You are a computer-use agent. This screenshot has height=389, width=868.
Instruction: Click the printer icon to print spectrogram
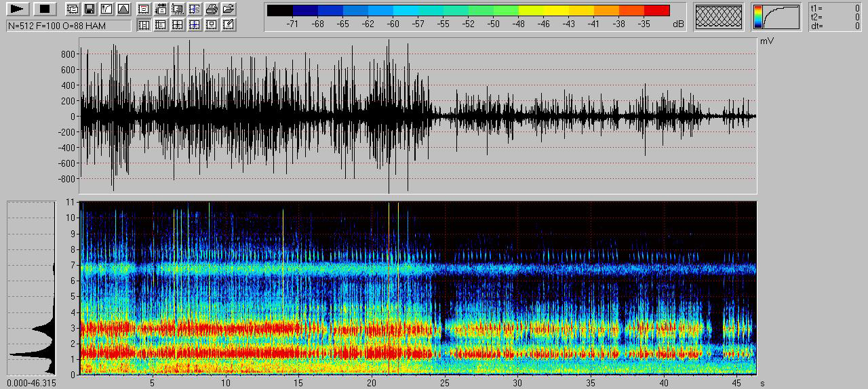pyautogui.click(x=212, y=9)
